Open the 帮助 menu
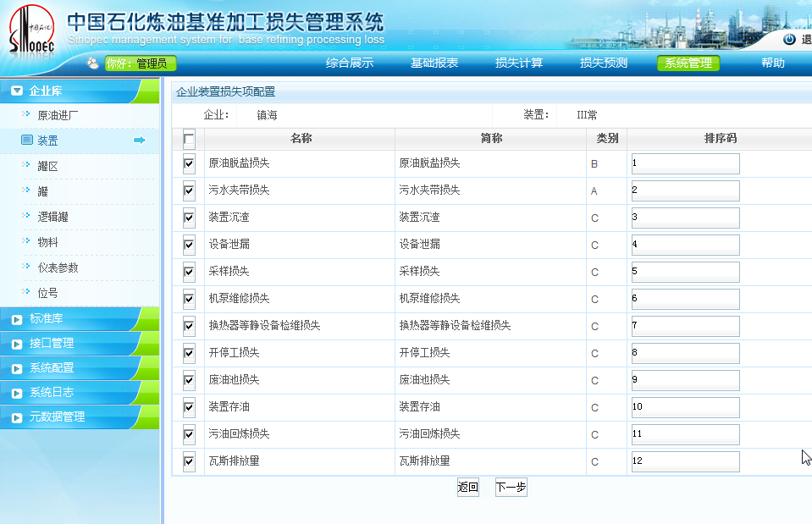This screenshot has width=812, height=524. click(773, 63)
